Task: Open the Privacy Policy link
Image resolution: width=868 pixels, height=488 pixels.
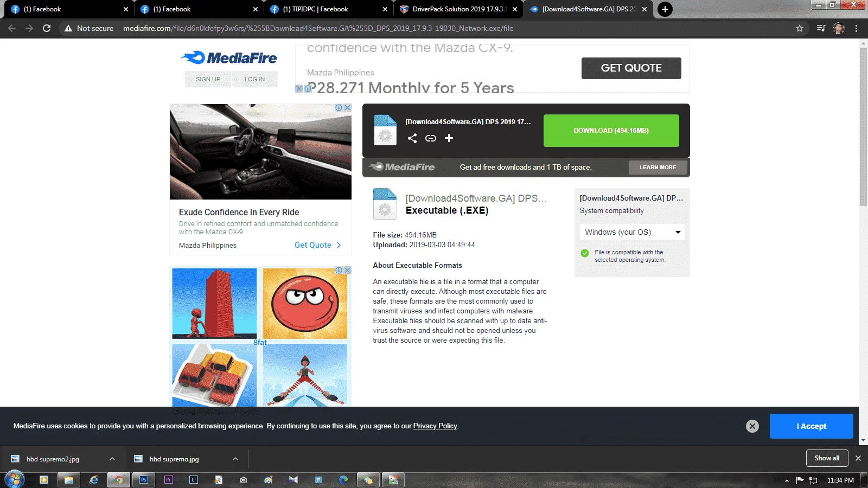Action: pos(435,426)
